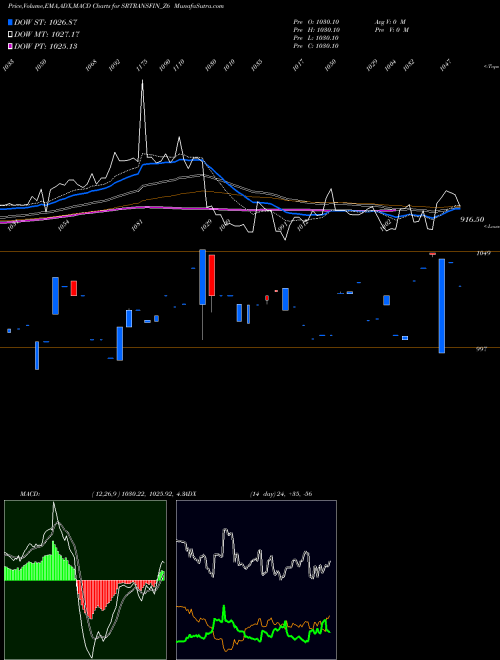The height and width of the screenshot is (660, 500).
Task: Click the 916.50 price label on the right
Action: 472,219
